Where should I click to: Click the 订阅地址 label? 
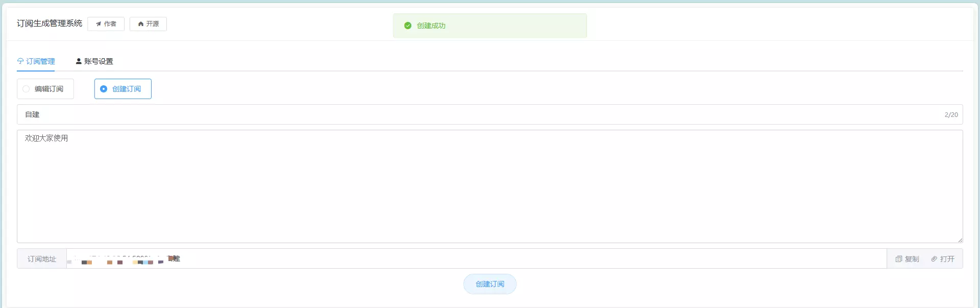(x=42, y=259)
